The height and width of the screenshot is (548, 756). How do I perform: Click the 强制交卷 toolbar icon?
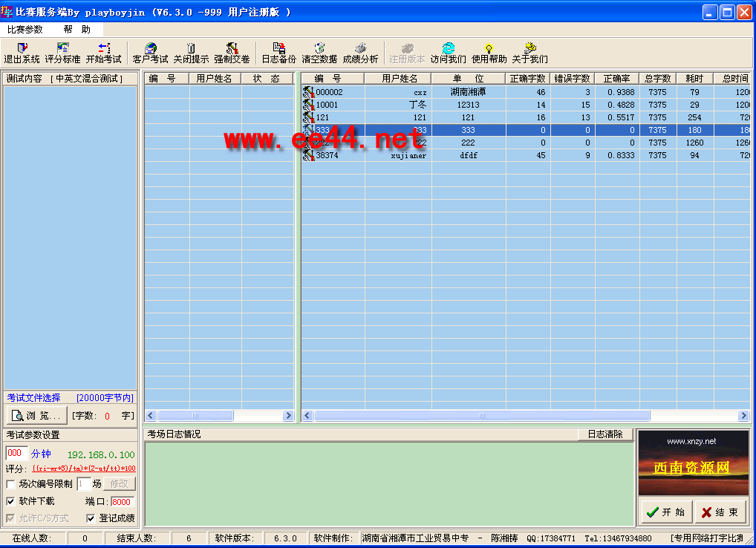tap(232, 53)
